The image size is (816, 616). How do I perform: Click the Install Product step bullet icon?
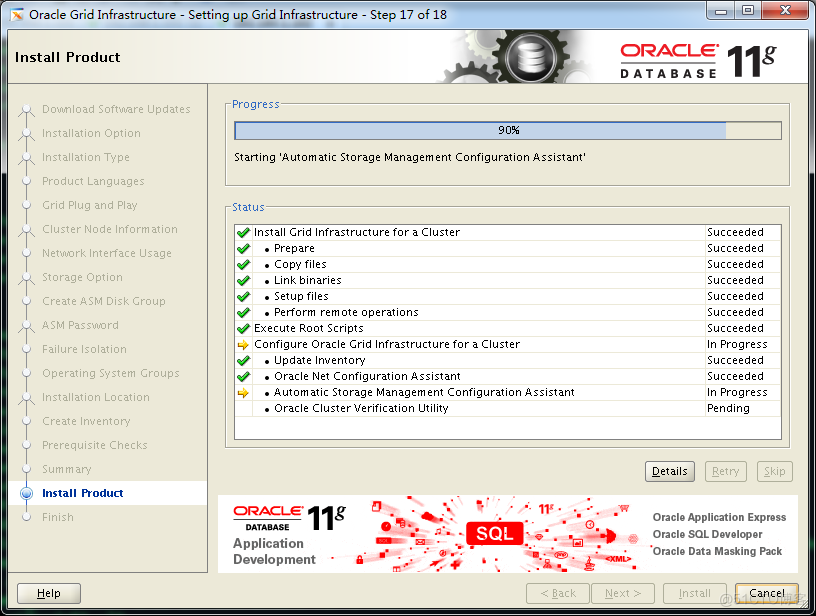26,493
